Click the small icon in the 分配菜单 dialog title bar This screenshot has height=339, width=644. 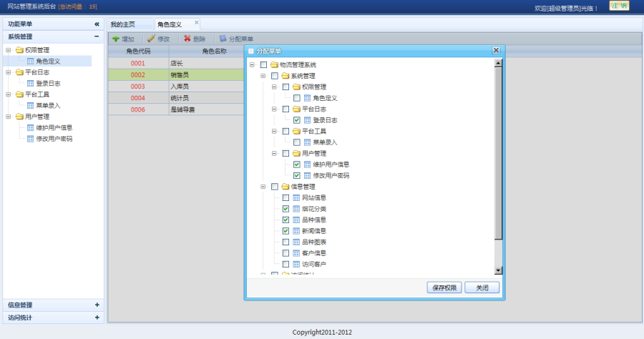251,51
